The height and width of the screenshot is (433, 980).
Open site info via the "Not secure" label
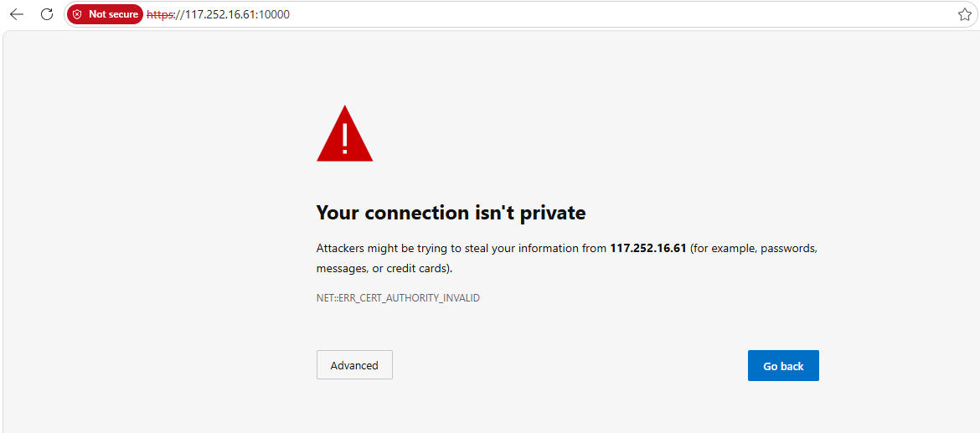pos(113,14)
